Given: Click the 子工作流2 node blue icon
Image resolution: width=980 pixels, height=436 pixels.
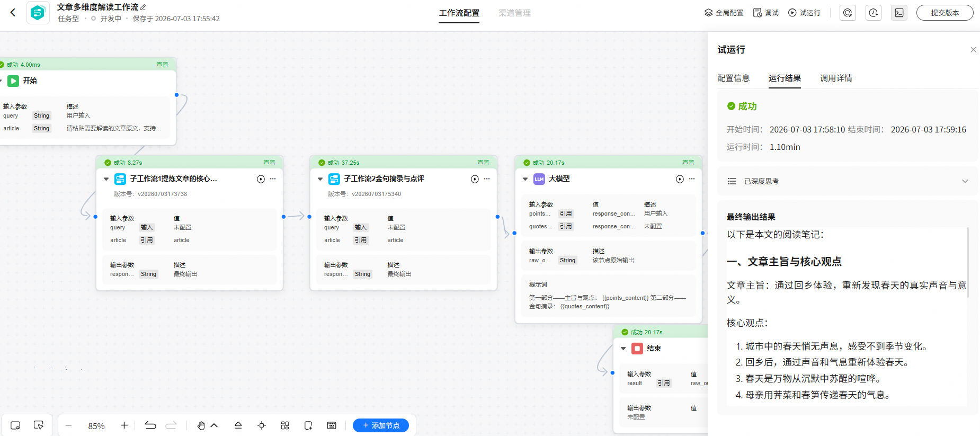Looking at the screenshot, I should point(334,179).
